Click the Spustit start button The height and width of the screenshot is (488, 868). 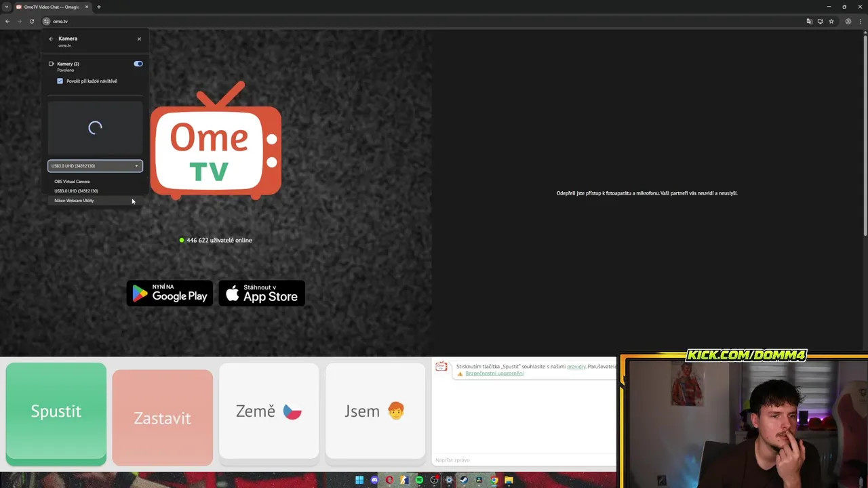[x=56, y=413]
